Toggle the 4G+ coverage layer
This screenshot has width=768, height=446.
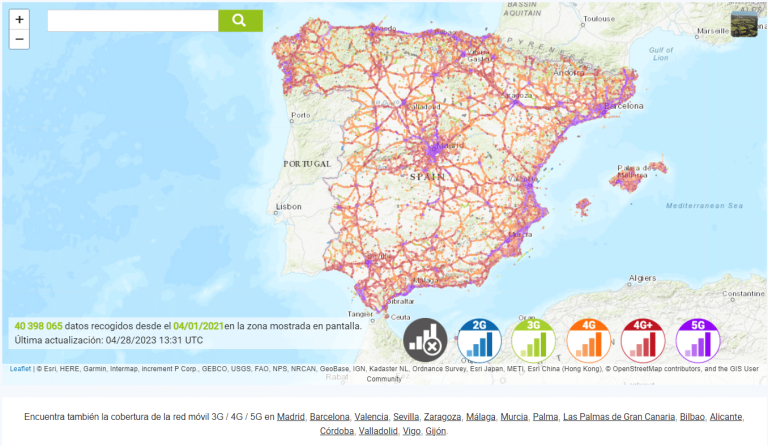point(643,340)
